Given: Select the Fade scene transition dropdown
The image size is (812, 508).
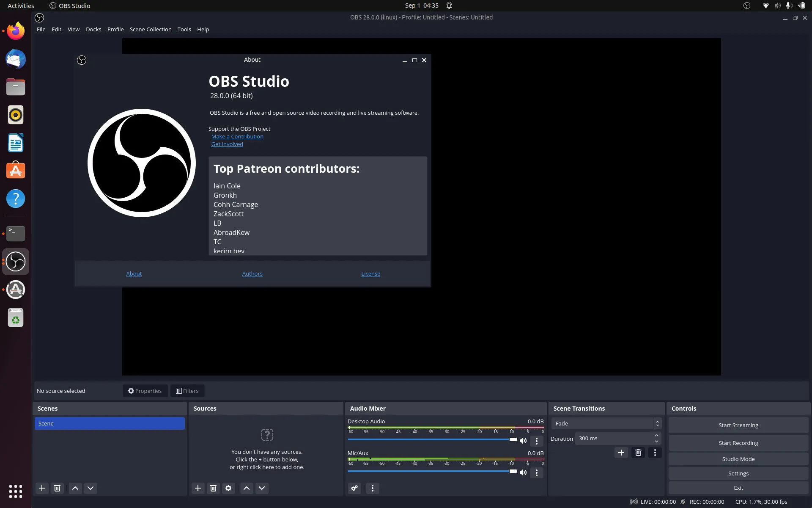Looking at the screenshot, I should [606, 423].
